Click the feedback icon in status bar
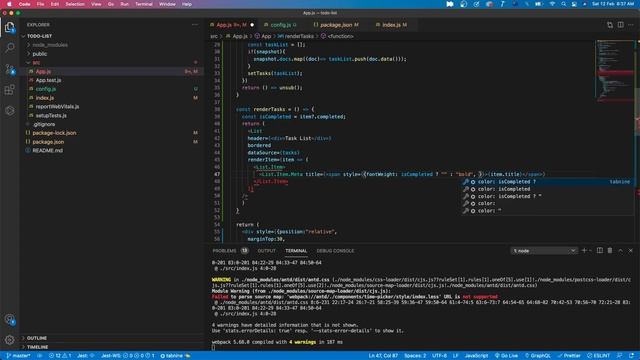The height and width of the screenshot is (360, 640). click(620, 356)
